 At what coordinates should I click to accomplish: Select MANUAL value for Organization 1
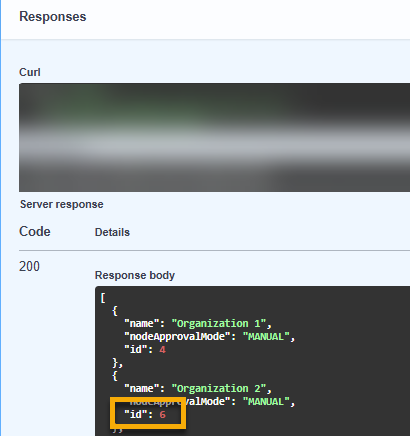click(x=266, y=337)
